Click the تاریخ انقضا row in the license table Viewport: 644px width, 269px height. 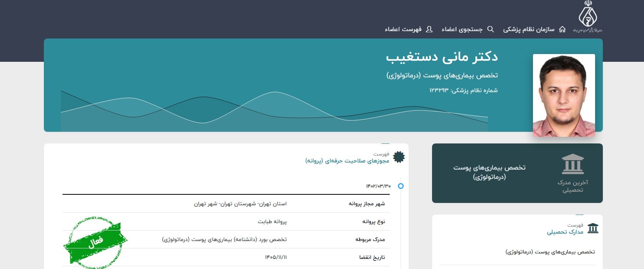(x=226, y=257)
